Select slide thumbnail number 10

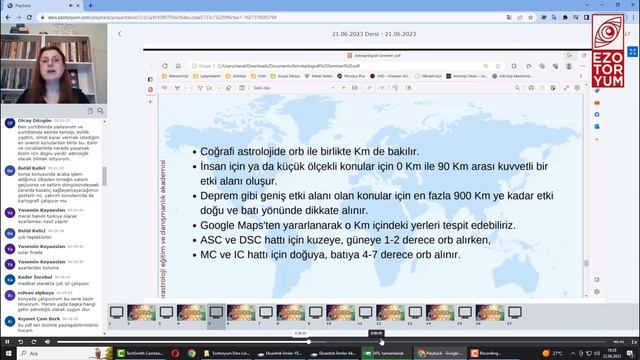click(340, 313)
